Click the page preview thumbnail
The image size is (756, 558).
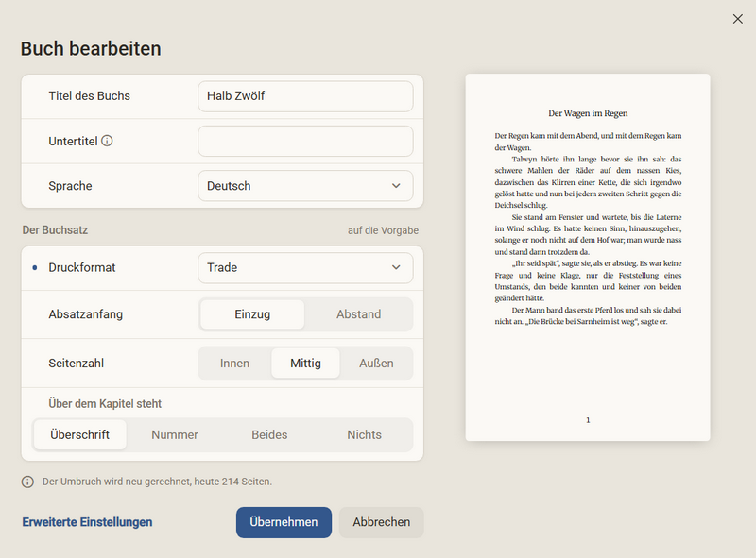tap(587, 258)
